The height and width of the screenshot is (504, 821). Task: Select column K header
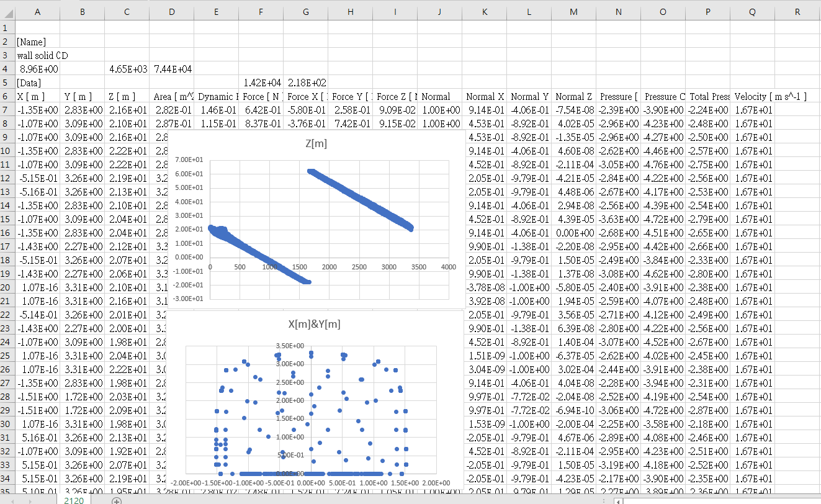pos(484,12)
